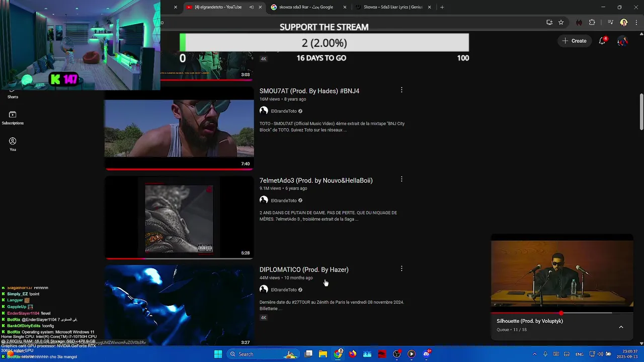Open File Explorer from the taskbar

tap(323, 354)
